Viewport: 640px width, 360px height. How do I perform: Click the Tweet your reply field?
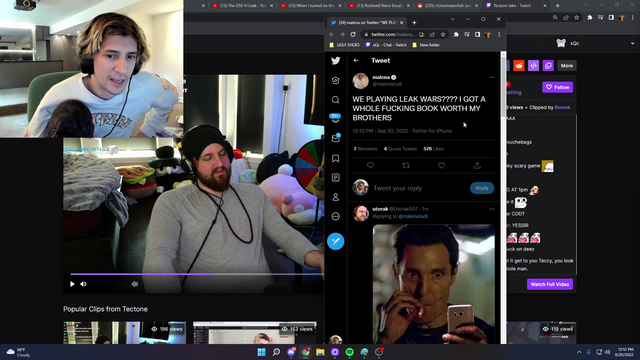(419, 188)
